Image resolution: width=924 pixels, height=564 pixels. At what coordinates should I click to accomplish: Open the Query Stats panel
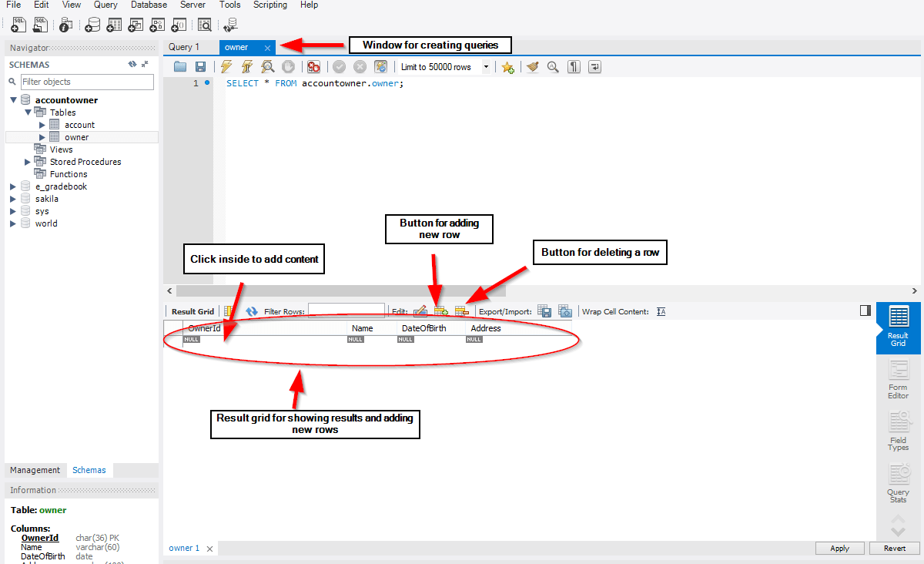898,483
